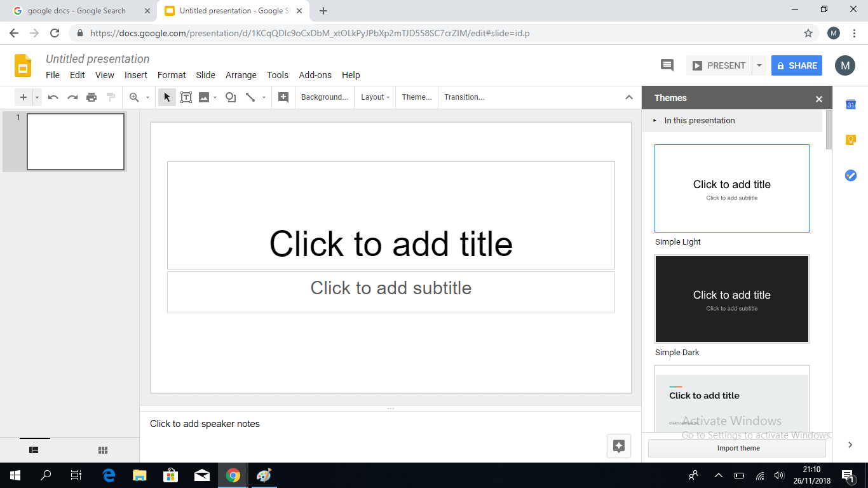The image size is (868, 488).
Task: Open Google Calendar from the side panel
Action: click(x=850, y=105)
